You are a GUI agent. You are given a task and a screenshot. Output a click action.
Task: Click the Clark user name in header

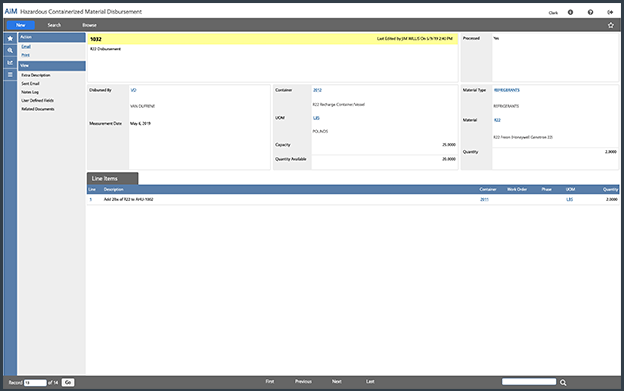553,13
